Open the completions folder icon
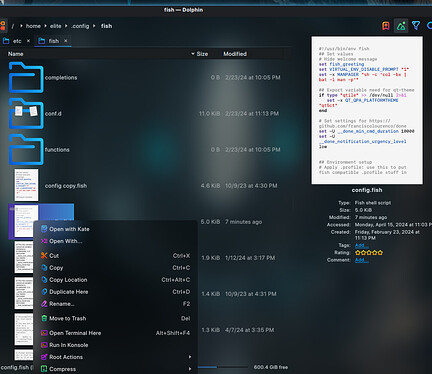The image size is (432, 374). tap(26, 77)
